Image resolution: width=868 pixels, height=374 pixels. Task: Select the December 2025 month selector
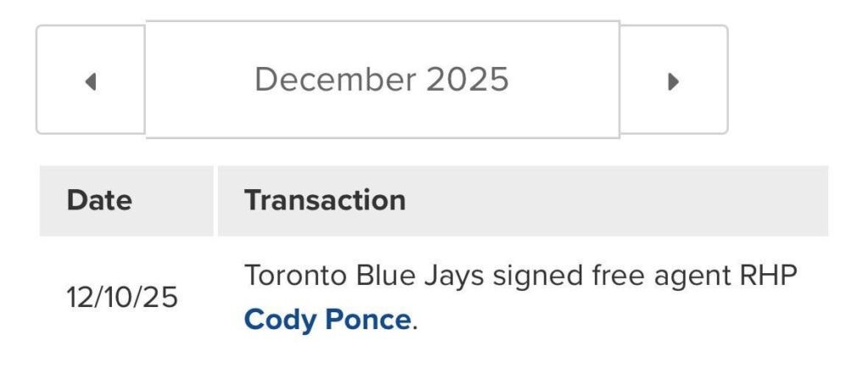(x=382, y=79)
